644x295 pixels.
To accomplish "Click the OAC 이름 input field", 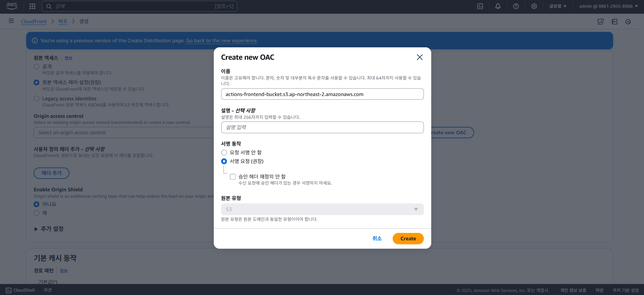I will click(323, 94).
